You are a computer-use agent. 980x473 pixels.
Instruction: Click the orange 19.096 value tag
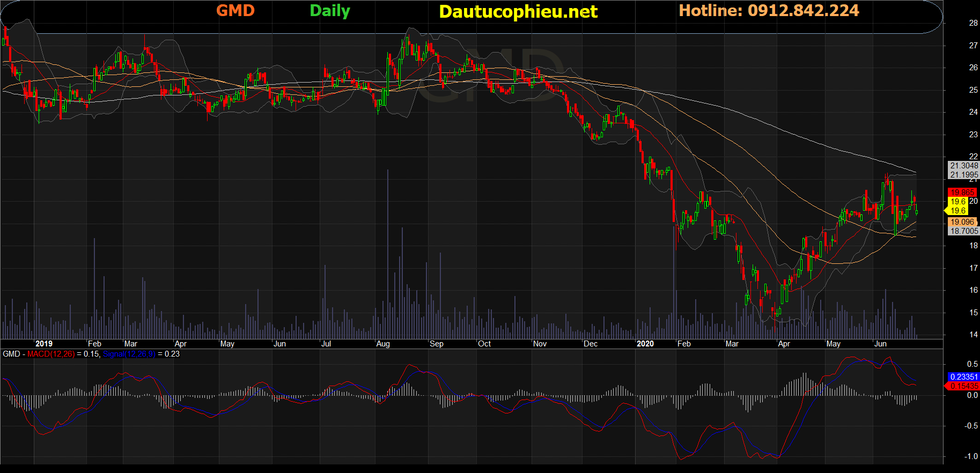962,222
